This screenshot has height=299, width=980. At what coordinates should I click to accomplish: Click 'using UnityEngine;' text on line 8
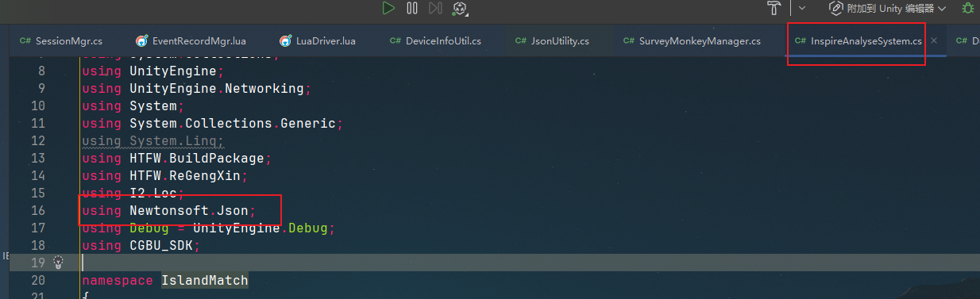pyautogui.click(x=153, y=71)
